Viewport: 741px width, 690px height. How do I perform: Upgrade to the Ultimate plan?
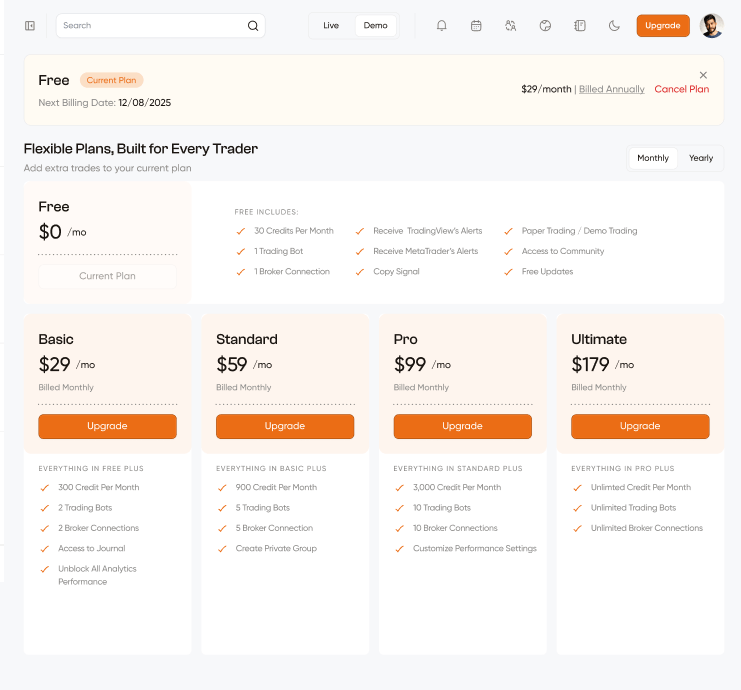coord(640,426)
